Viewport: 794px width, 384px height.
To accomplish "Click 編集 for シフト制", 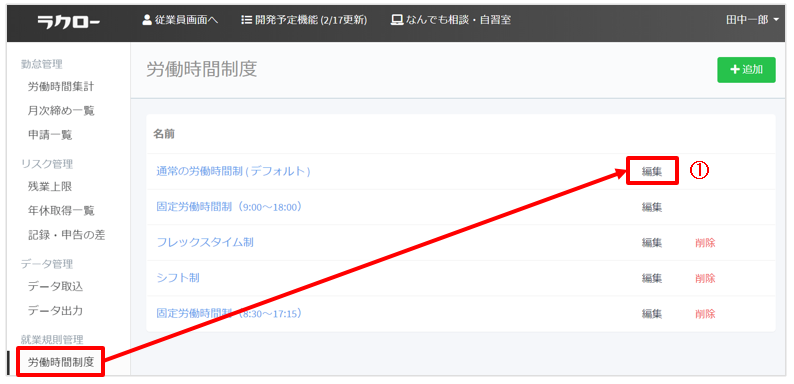I will [x=652, y=278].
